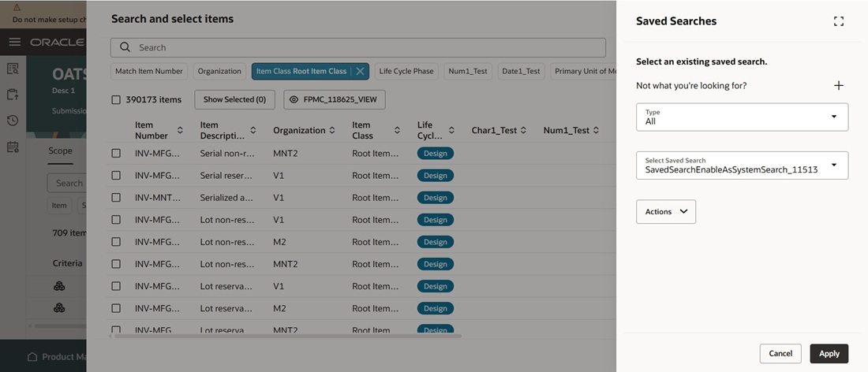
Task: Open the clipboard upload sidebar icon
Action: click(x=13, y=95)
